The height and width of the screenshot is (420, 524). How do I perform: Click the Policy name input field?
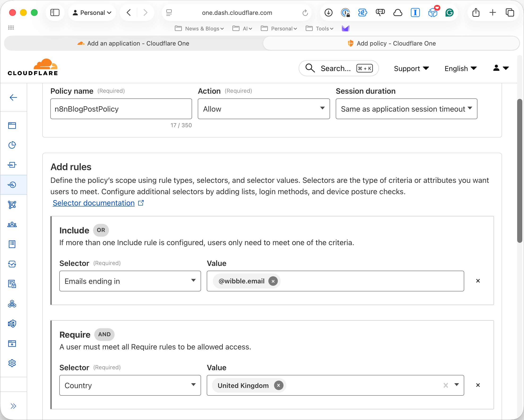(121, 109)
